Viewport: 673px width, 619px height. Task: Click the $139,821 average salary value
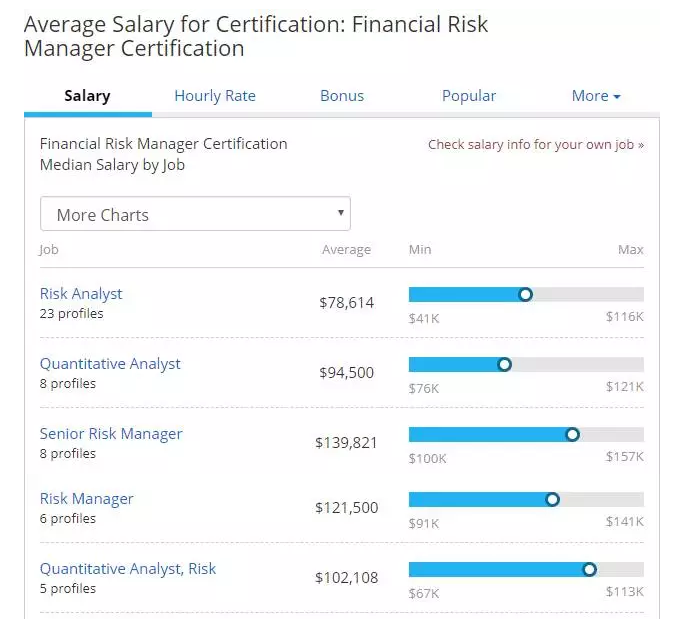click(346, 442)
